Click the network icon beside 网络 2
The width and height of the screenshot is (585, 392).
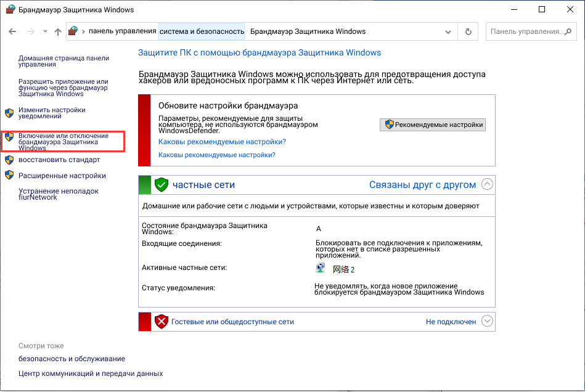[x=321, y=269]
